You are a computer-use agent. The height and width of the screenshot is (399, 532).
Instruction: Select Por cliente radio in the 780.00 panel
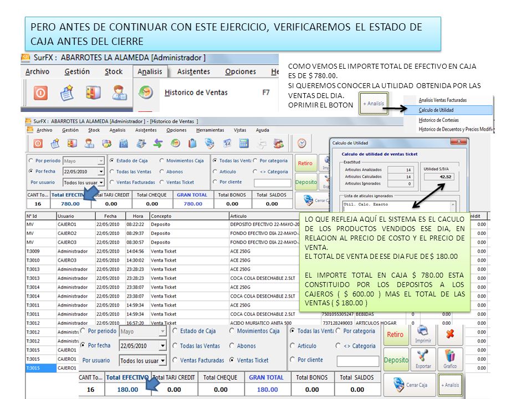click(215, 182)
